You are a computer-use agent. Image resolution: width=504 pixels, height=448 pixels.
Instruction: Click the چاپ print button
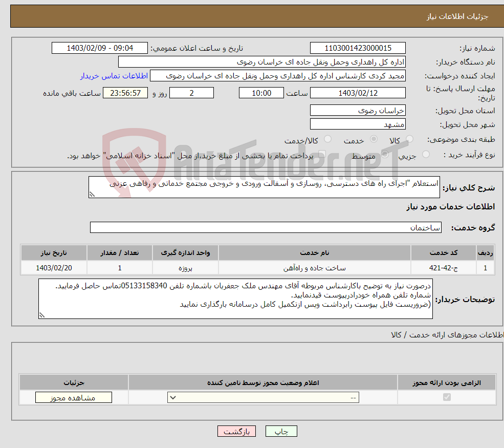click(x=281, y=431)
